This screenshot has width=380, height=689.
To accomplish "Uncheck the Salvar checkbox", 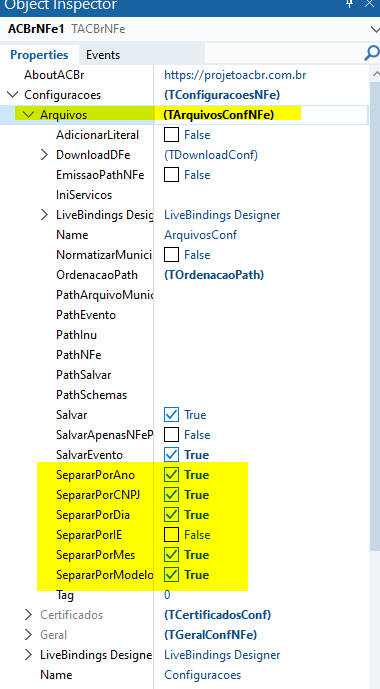I will coord(171,415).
